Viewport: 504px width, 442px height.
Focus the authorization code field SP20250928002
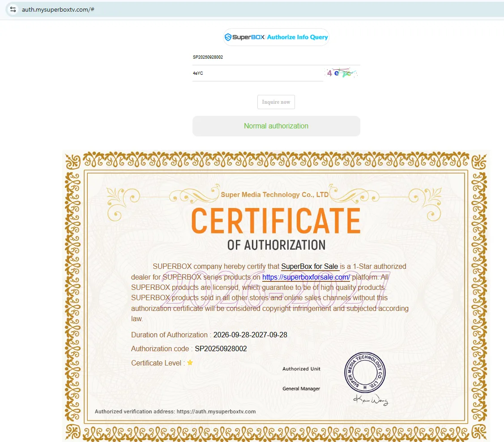tap(276, 57)
